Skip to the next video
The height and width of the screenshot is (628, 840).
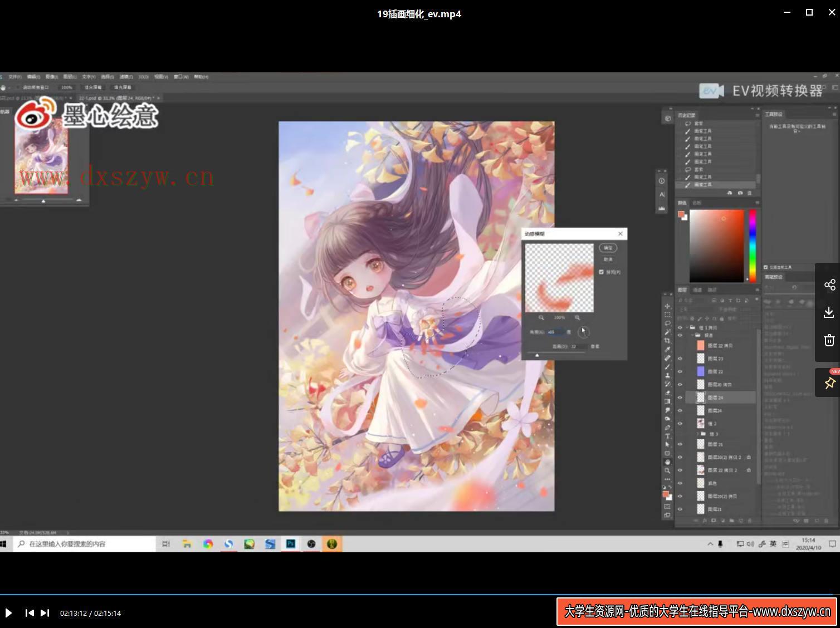pos(45,613)
